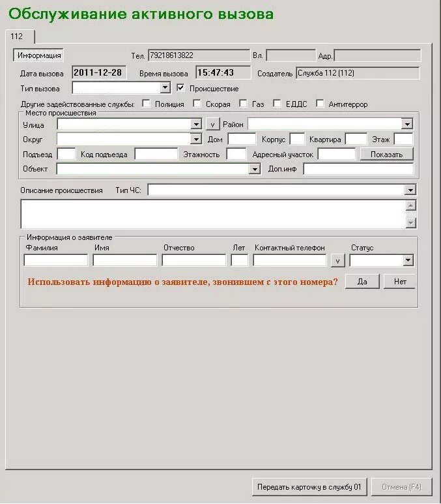Click the Отмена (F4) button
Image resolution: width=441 pixels, height=504 pixels.
coord(401,487)
